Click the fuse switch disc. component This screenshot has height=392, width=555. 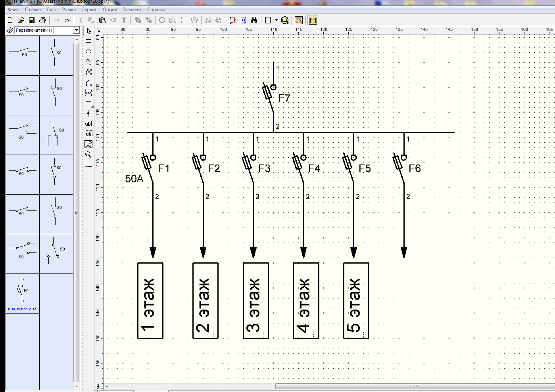coord(23,294)
